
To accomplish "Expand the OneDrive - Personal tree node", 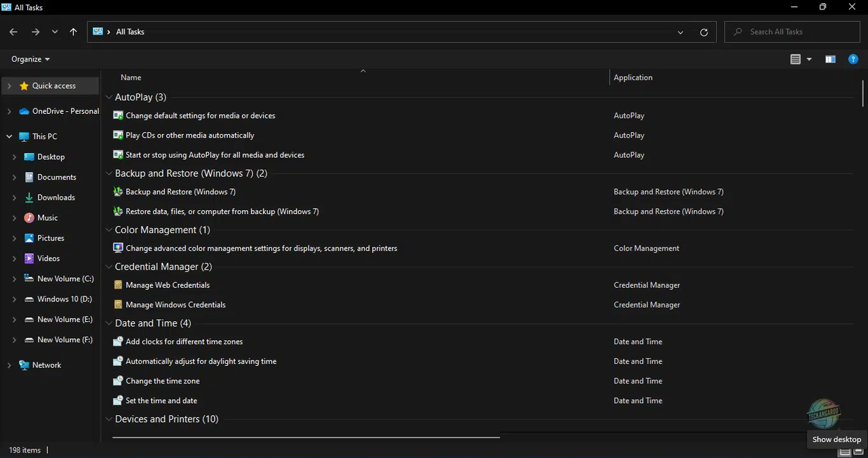I will [x=9, y=111].
